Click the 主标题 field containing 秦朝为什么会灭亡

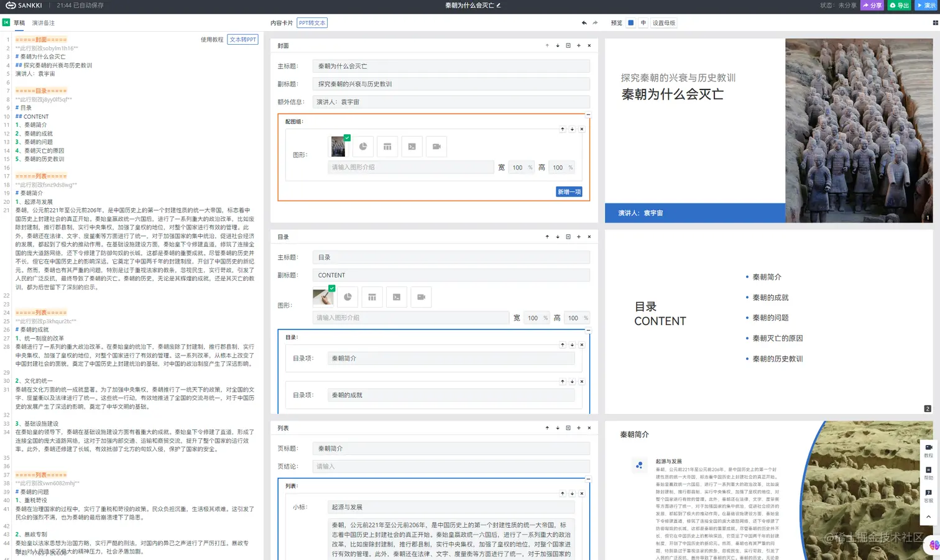click(x=451, y=66)
